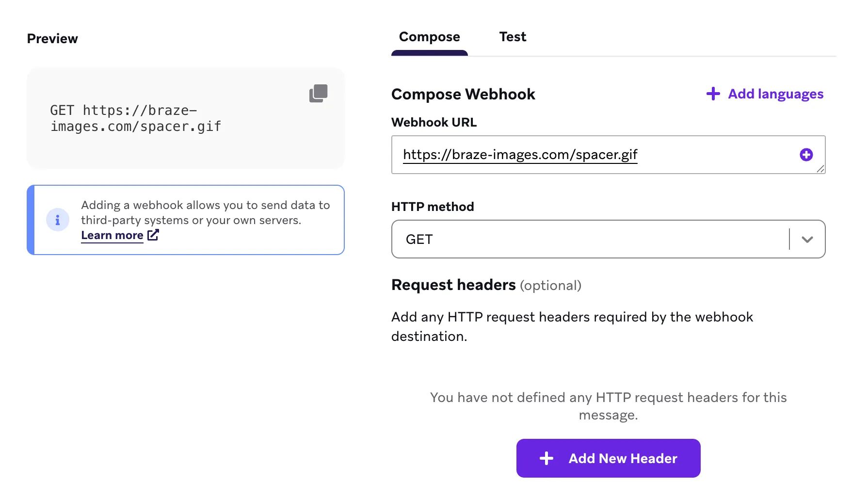868x482 pixels.
Task: Click the purple plus circle in Webhook URL field
Action: (806, 155)
